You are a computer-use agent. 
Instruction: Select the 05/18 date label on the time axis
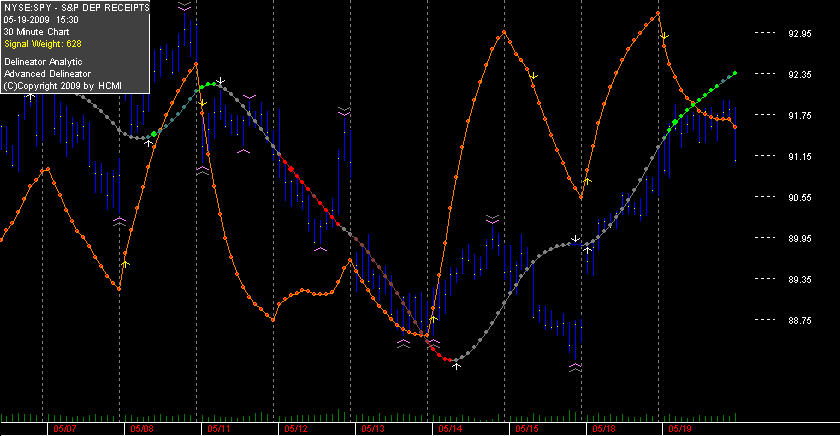(604, 429)
